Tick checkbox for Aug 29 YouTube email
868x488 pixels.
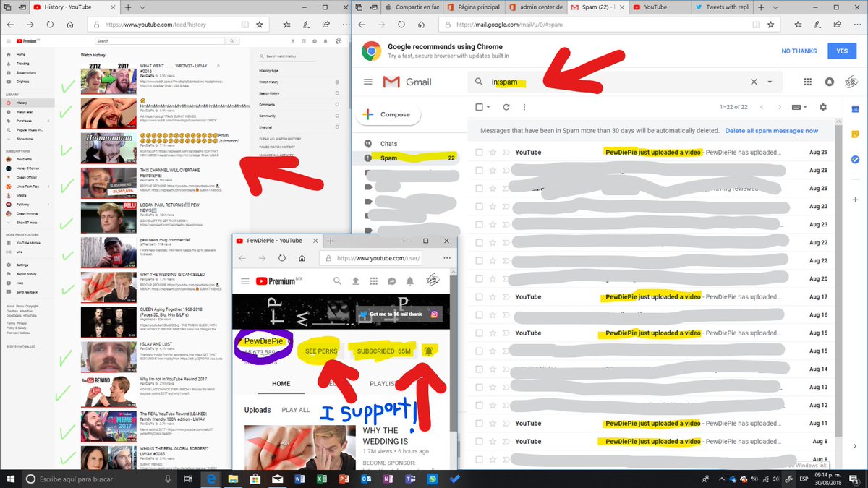click(479, 153)
